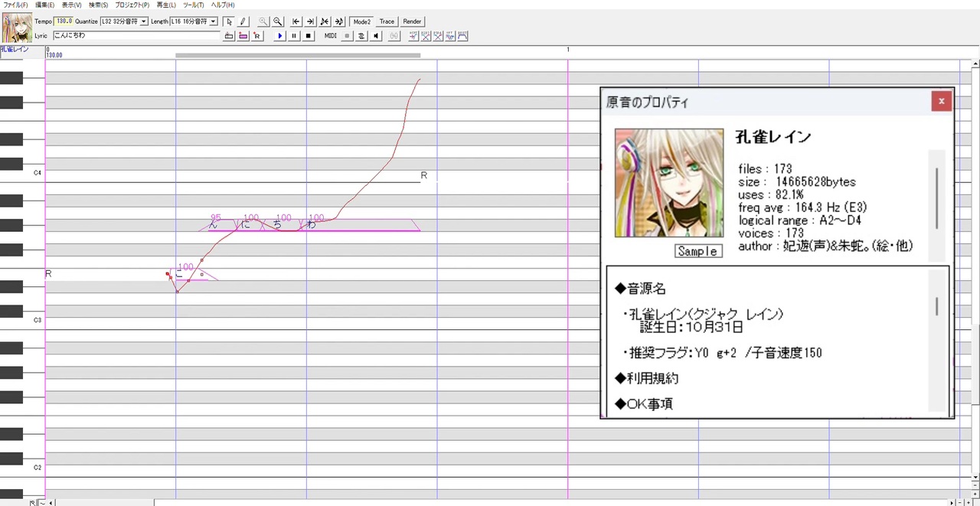Click the top horizontal position scrollbar
Viewport: 980px width, 506px height.
click(298, 55)
